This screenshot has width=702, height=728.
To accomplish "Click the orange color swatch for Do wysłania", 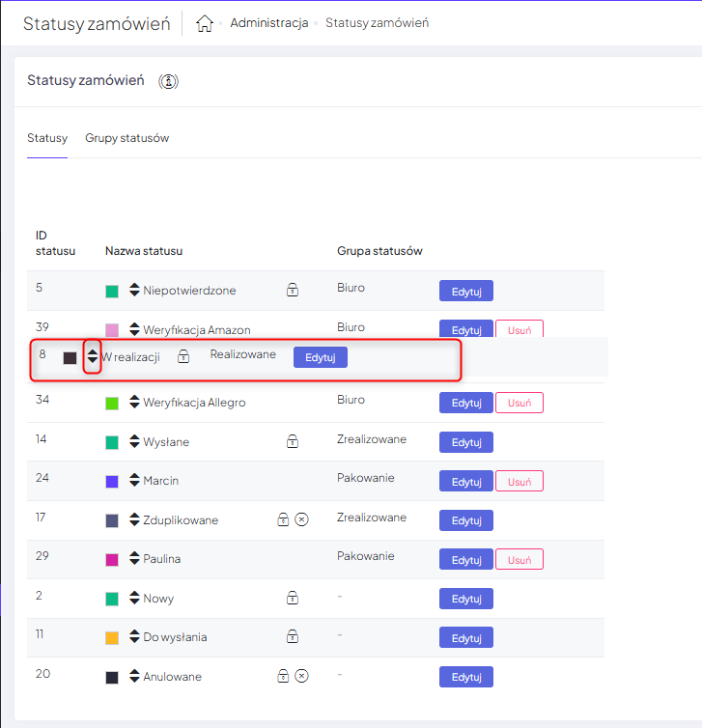I will click(112, 638).
